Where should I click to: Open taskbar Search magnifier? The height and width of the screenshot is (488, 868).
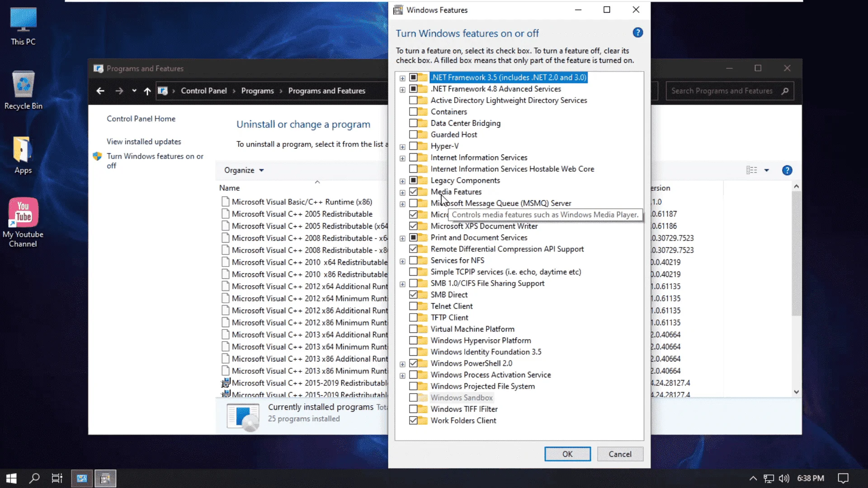pos(34,479)
